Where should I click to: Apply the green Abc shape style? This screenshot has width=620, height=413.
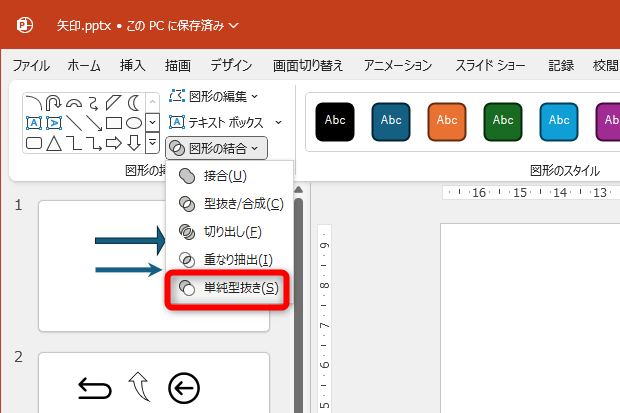click(x=503, y=121)
